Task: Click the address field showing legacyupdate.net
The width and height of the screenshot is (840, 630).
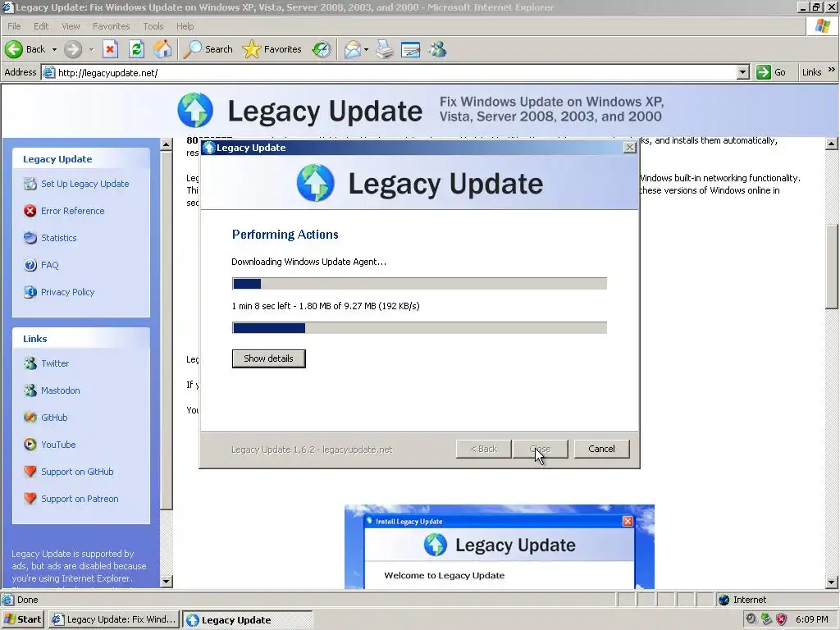Action: point(396,72)
